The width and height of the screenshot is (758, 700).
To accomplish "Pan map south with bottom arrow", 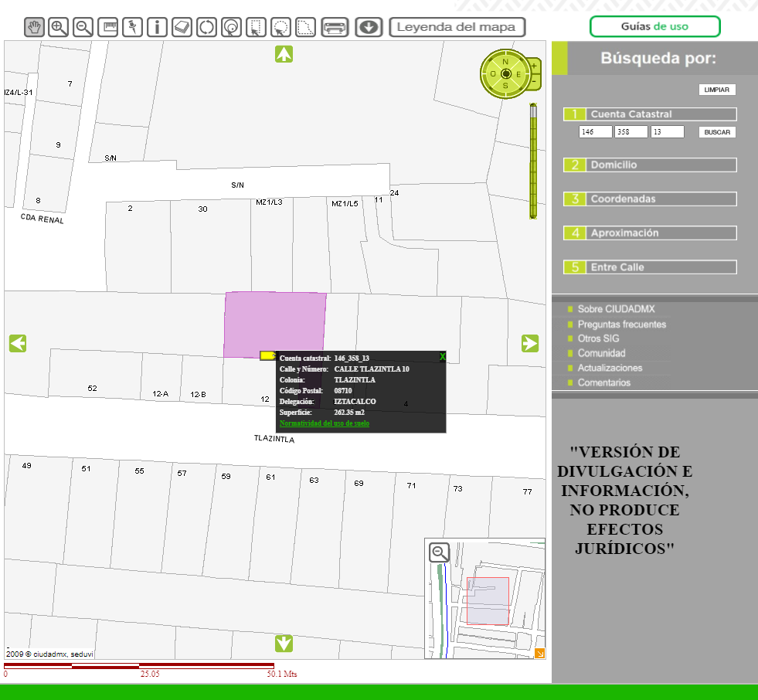I will [284, 644].
